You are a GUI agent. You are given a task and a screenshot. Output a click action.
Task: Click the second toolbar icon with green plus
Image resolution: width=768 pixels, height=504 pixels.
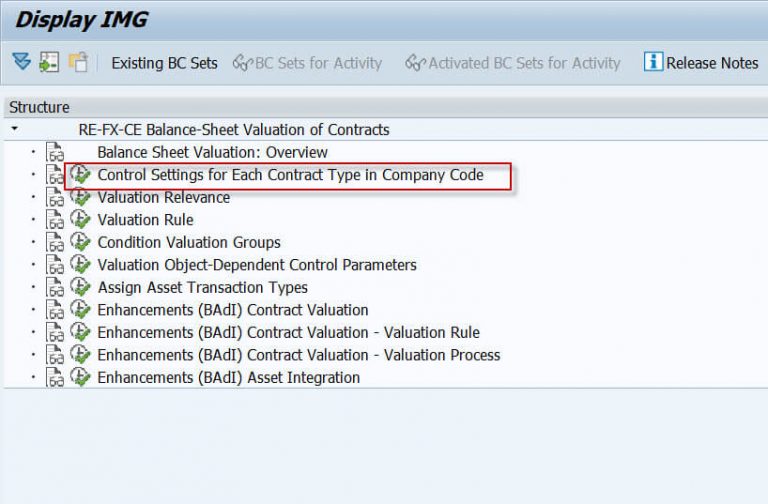coord(49,62)
